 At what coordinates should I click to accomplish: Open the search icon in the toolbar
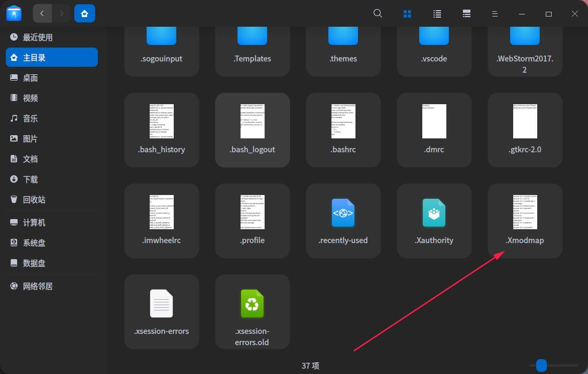coord(378,13)
